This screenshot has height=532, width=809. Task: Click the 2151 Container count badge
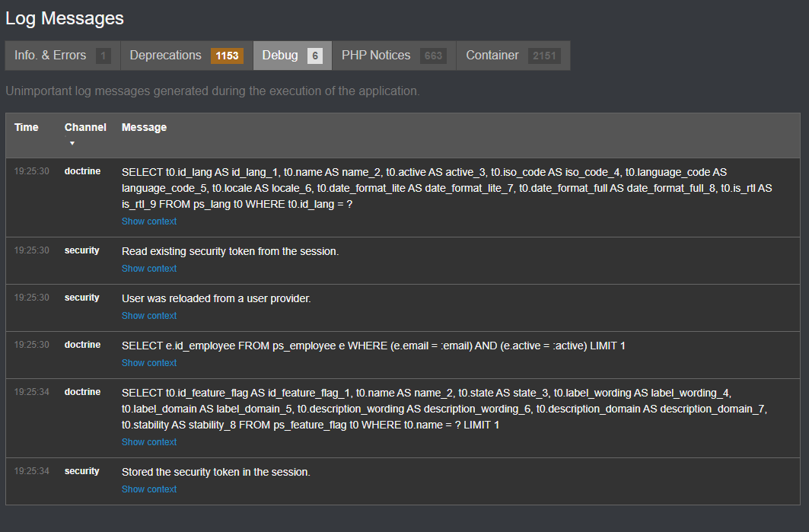544,56
